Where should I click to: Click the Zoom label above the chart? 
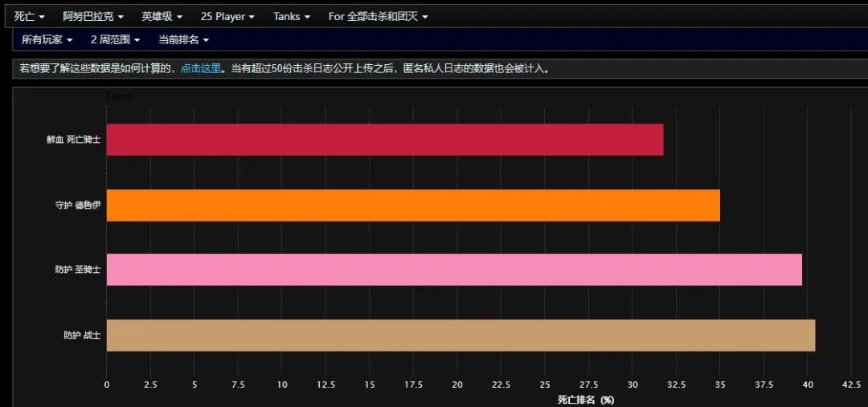118,96
